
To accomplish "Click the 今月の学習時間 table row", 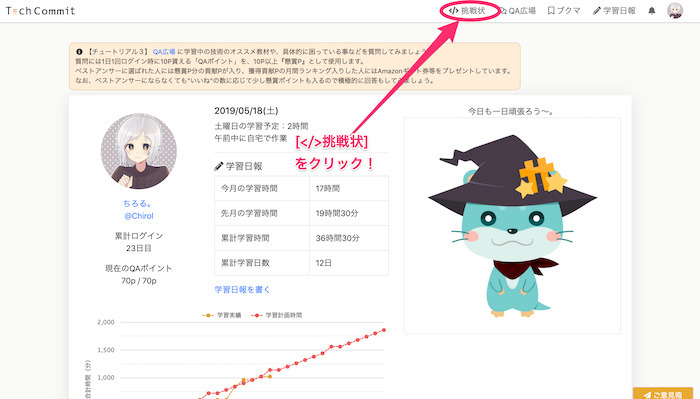I will click(x=301, y=188).
